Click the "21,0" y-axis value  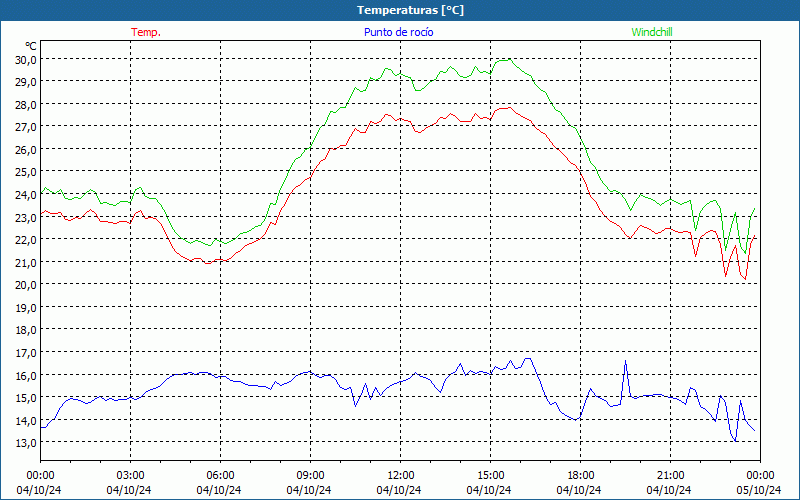coord(26,262)
